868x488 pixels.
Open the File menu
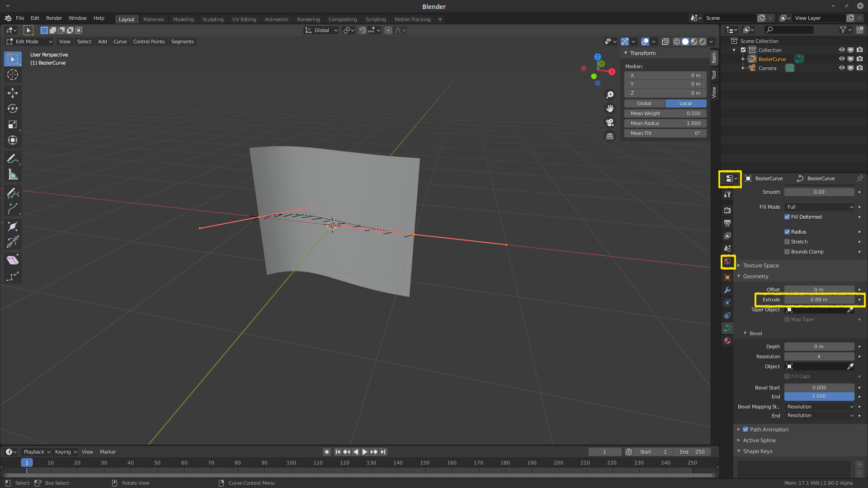pos(20,18)
